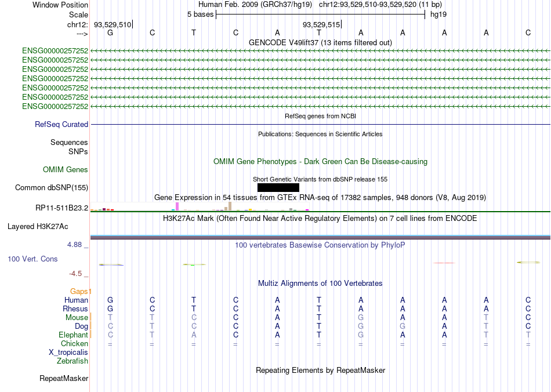Click the G base in the Mouse row
Image resolution: width=551 pixels, height=392 pixels.
click(x=361, y=318)
